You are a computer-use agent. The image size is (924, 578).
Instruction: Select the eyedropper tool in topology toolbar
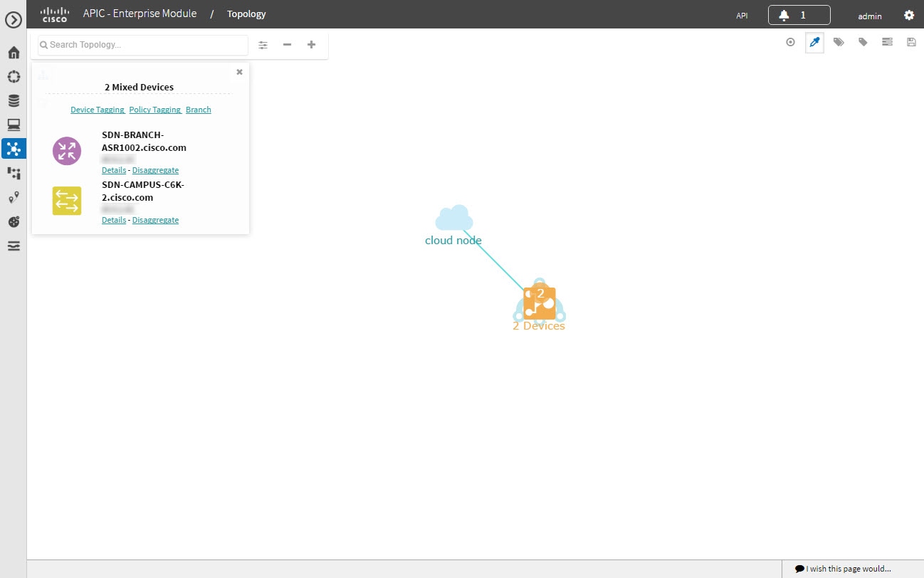tap(814, 42)
